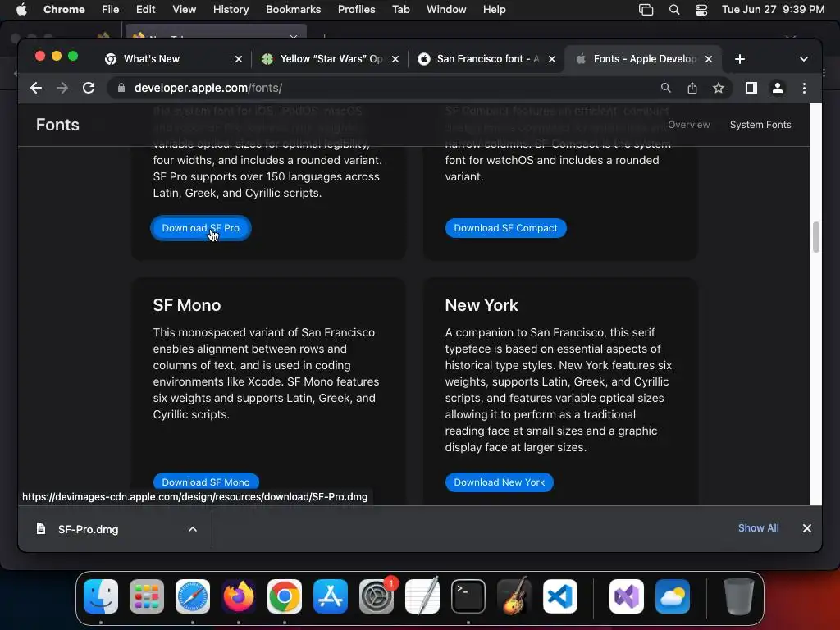Click Download SF Compact button
This screenshot has width=840, height=630.
(x=505, y=228)
